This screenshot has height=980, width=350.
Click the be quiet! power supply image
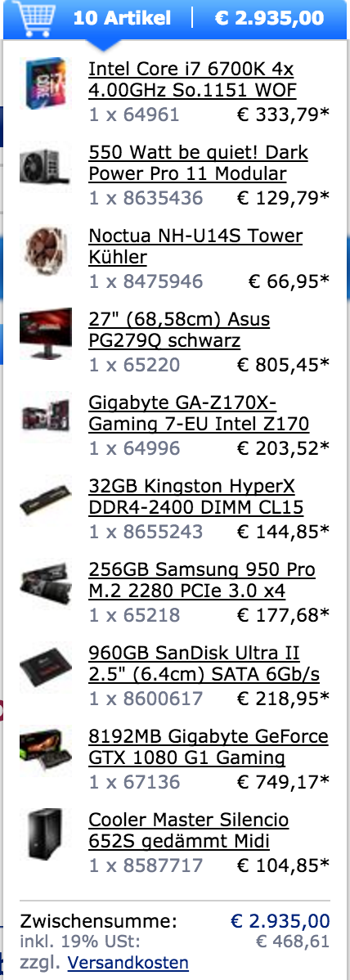click(x=45, y=168)
